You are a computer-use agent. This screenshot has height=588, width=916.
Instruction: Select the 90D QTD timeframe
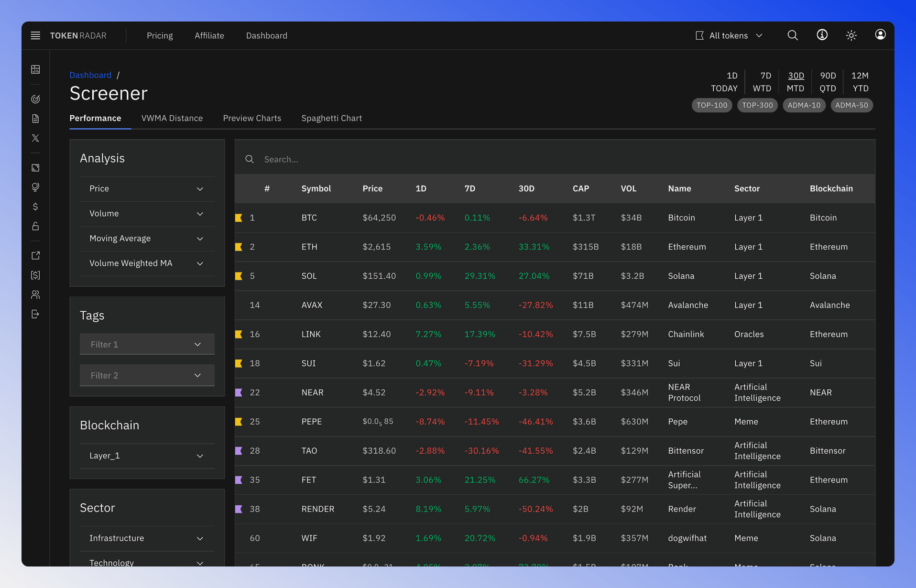tap(828, 82)
